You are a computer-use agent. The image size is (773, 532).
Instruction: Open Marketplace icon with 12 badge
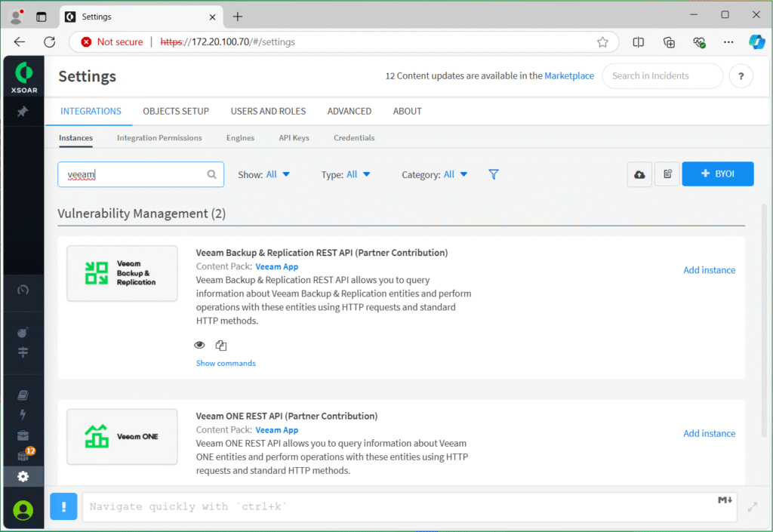(25, 455)
